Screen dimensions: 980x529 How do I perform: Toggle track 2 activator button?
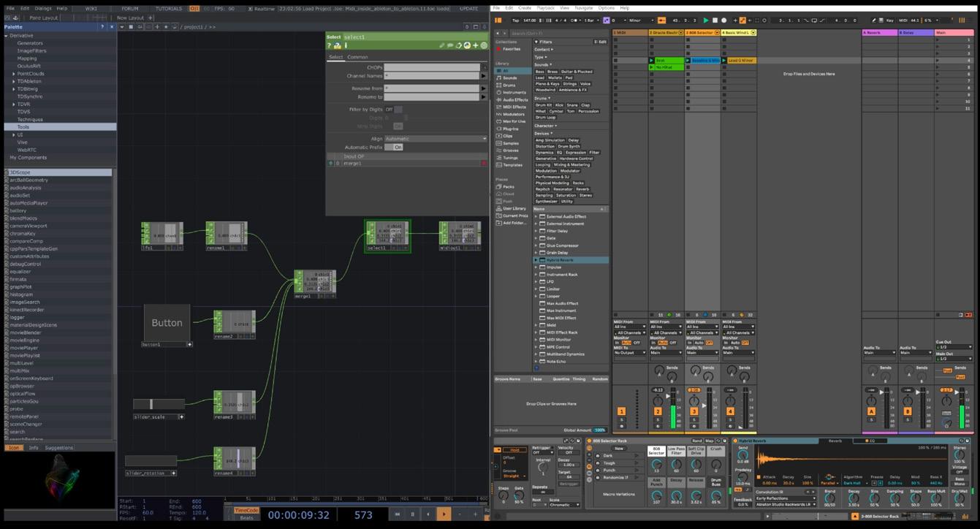[657, 412]
